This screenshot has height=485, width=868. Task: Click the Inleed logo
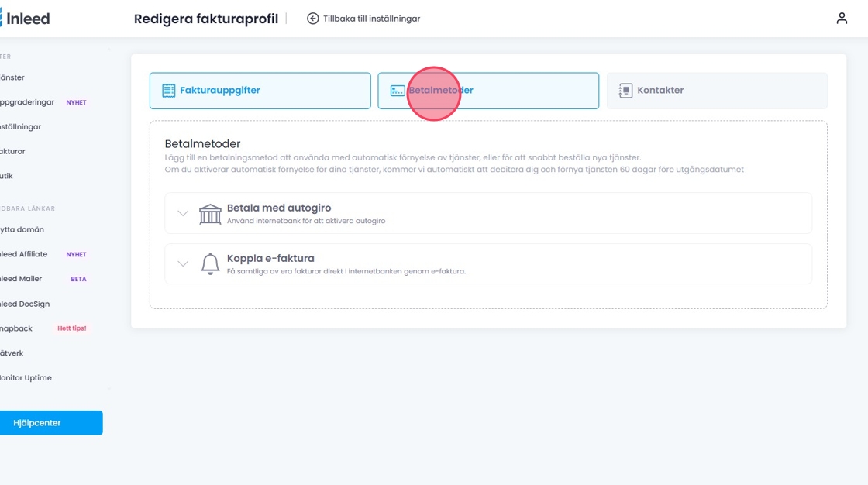25,19
